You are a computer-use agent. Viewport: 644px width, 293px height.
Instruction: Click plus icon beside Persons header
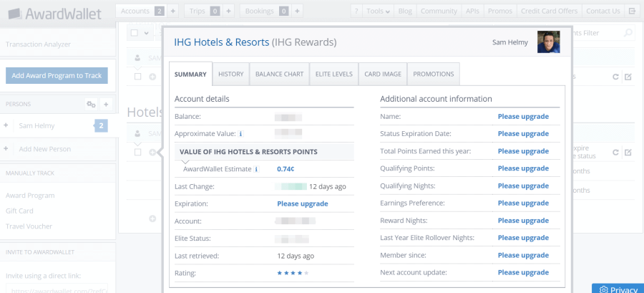pyautogui.click(x=106, y=105)
